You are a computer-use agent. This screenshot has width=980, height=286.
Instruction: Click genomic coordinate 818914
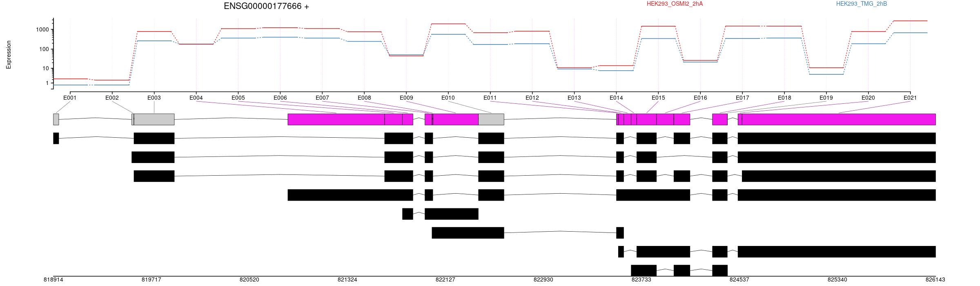(53, 280)
